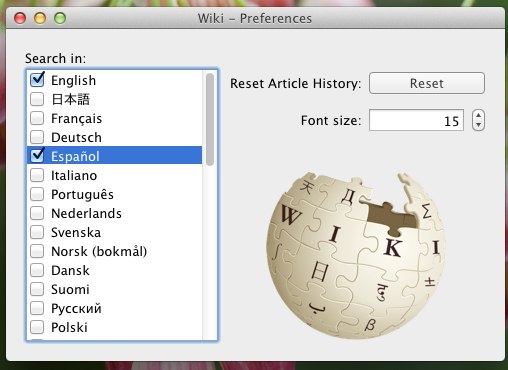Select the Polski row label

pos(69,327)
